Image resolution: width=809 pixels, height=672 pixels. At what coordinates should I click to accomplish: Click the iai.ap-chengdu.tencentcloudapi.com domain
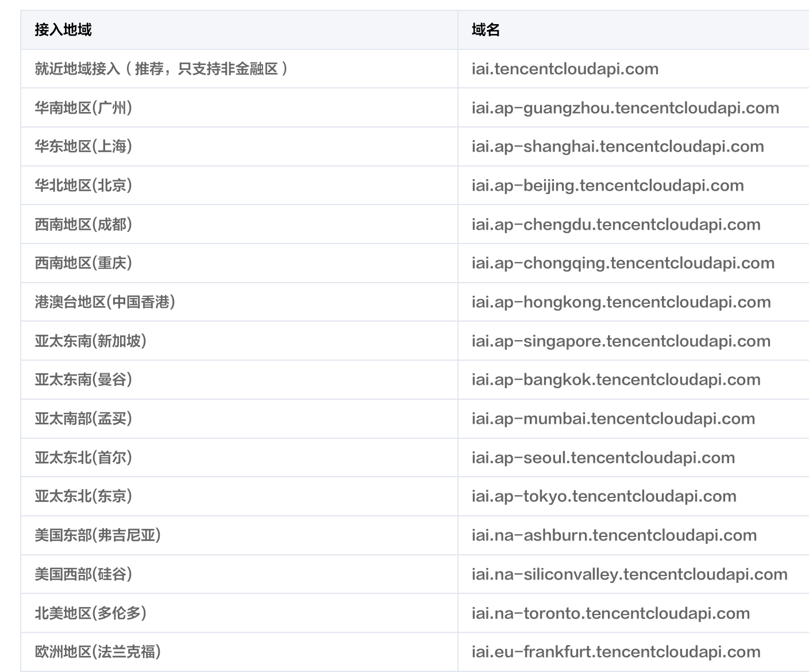[616, 225]
